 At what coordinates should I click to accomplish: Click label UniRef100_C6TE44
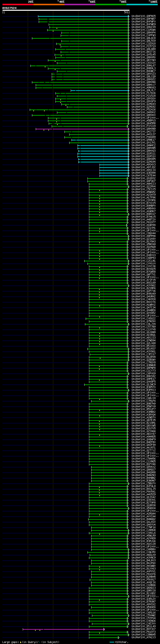point(143,176)
